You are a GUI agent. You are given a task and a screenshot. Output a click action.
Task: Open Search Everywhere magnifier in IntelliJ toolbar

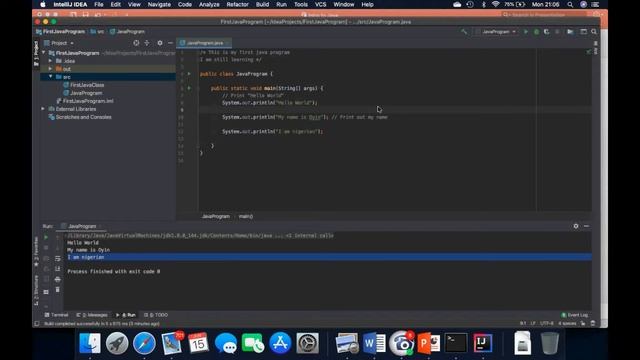coord(594,31)
